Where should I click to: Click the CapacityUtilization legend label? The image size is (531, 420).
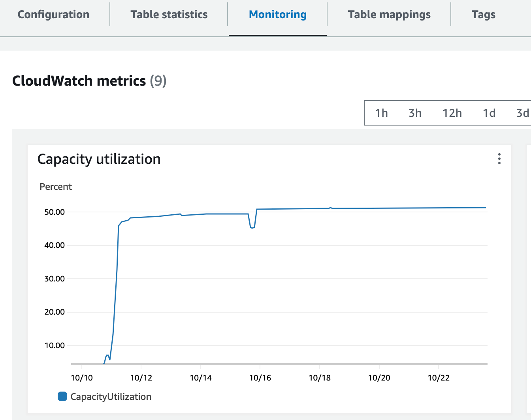pyautogui.click(x=110, y=396)
